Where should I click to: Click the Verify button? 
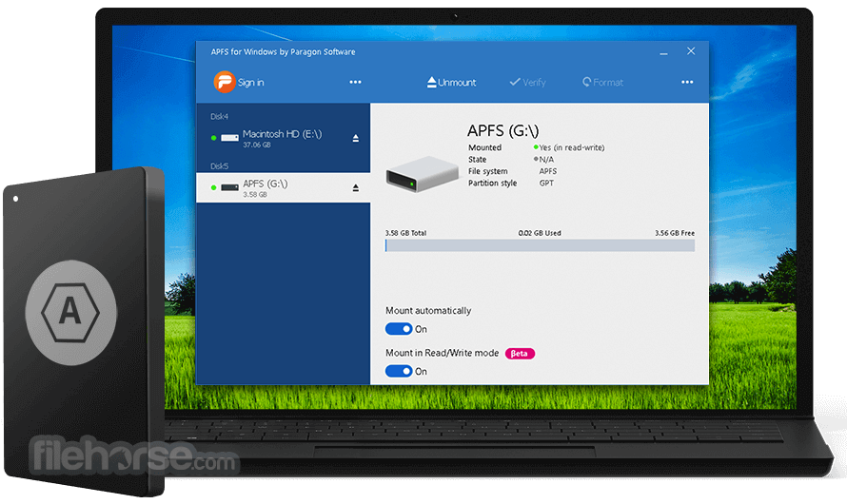528,82
